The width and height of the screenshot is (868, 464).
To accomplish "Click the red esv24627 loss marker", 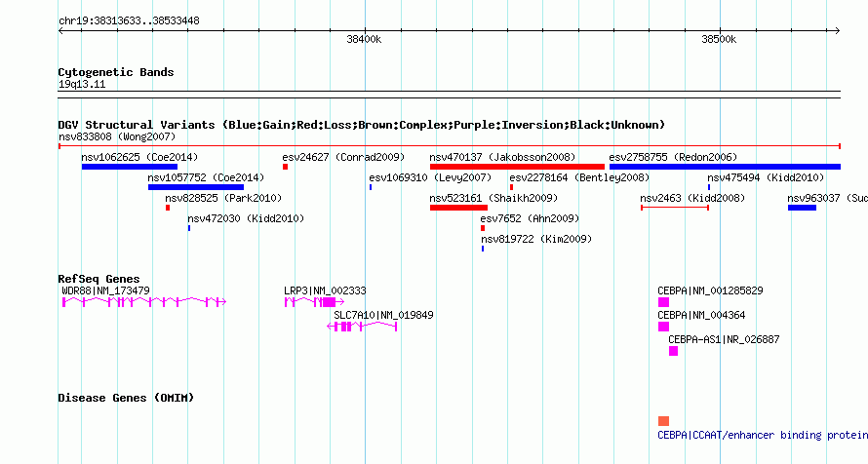I will [285, 167].
